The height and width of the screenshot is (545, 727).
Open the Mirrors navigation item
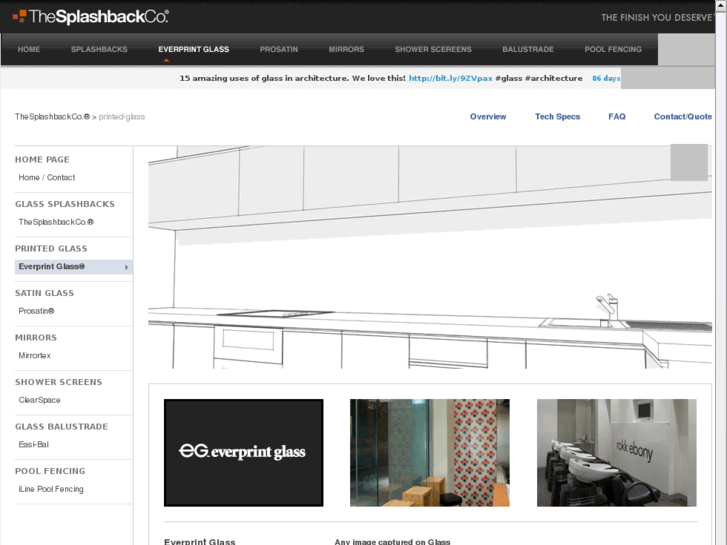tap(346, 49)
